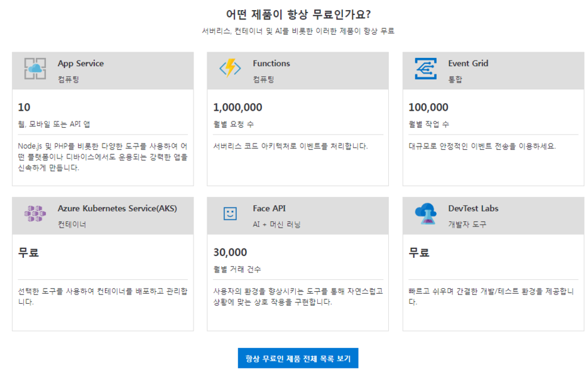Click the Azure Kubernetes Service hexagon icon
The height and width of the screenshot is (373, 588).
(35, 213)
